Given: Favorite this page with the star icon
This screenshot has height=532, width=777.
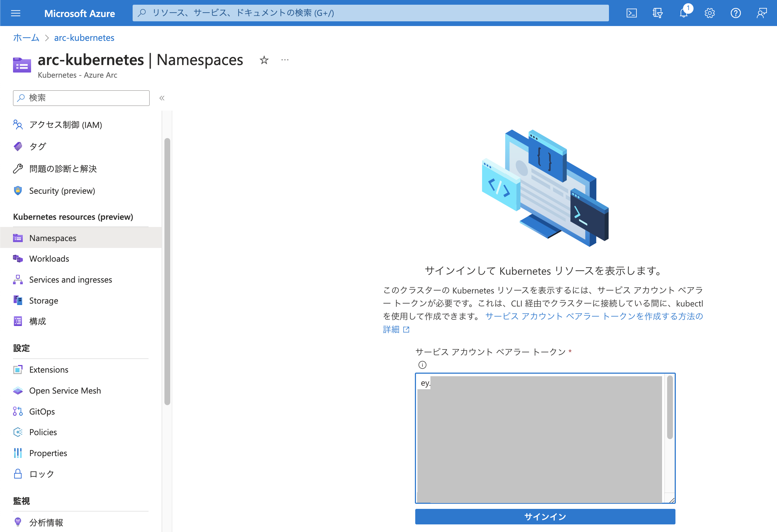Looking at the screenshot, I should [264, 60].
